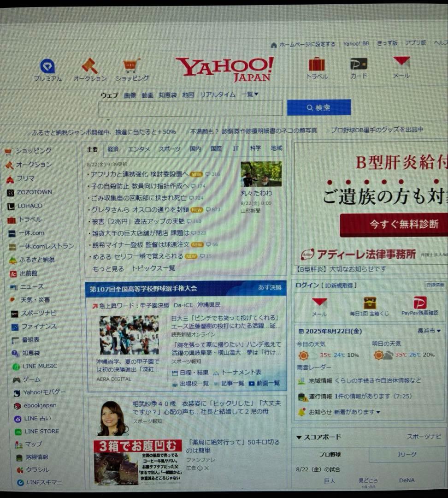Open スポーツナビ in left sidebar

(x=38, y=314)
